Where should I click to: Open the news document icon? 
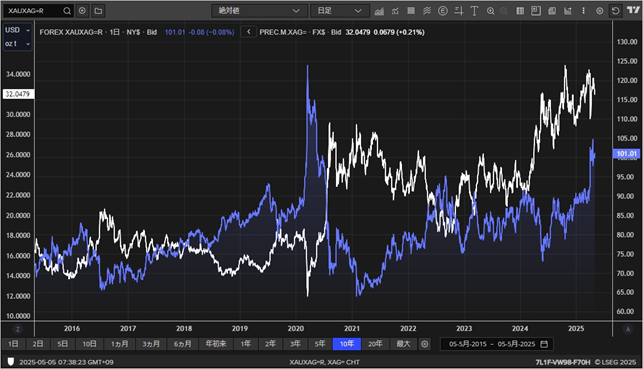coord(552,11)
